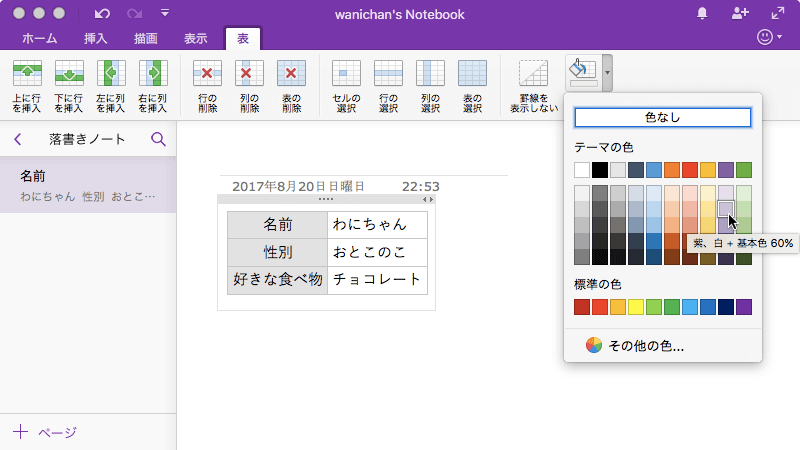This screenshot has width=800, height=450.
Task: Delete the current row (行の削除)
Action: tap(207, 86)
